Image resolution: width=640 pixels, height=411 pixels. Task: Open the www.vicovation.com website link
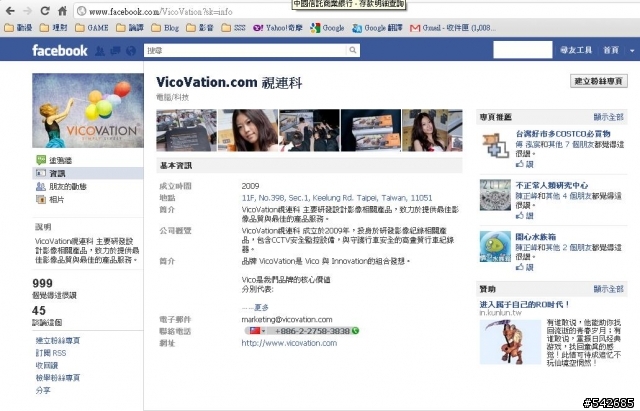[289, 343]
